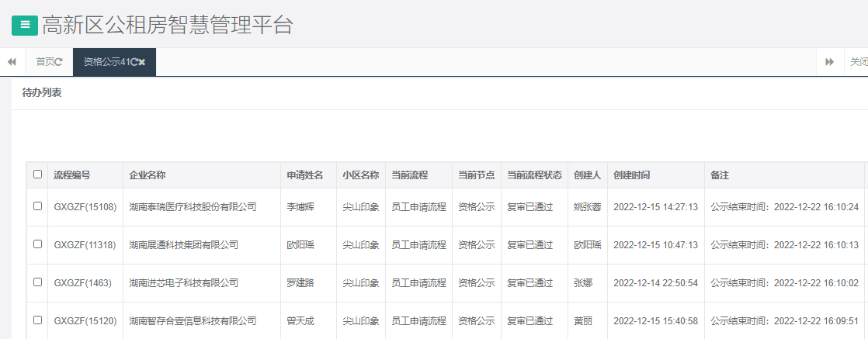Click 尖山印象 in the 李博辉 row
This screenshot has width=868, height=339.
(360, 207)
